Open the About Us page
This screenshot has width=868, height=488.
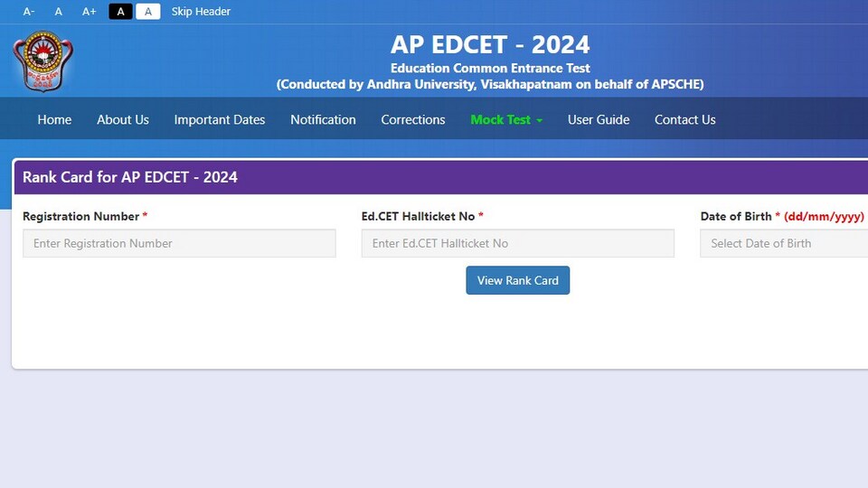point(123,119)
